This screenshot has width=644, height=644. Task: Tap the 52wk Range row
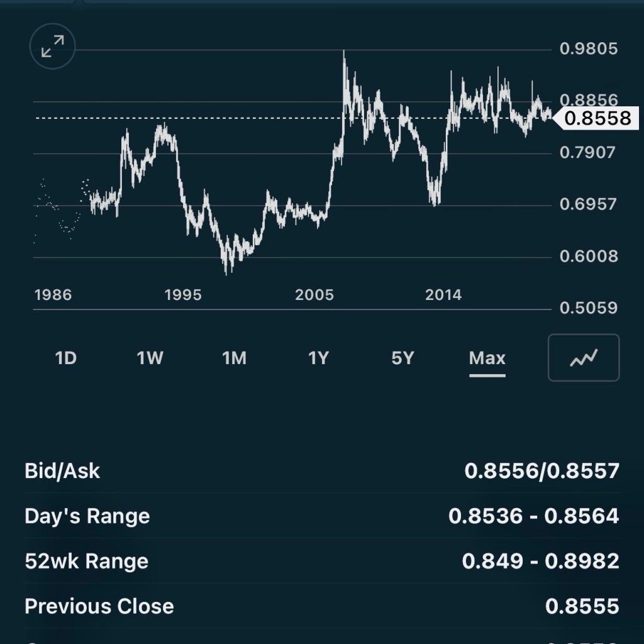point(322,561)
